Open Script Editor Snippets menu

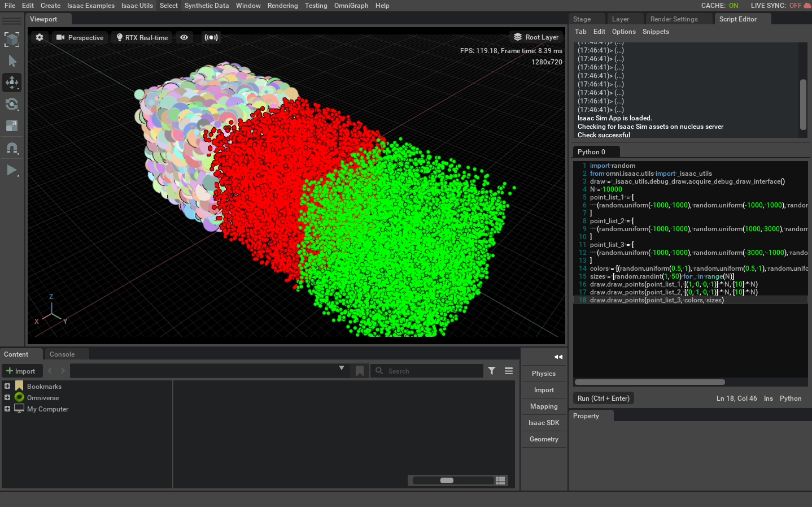656,32
